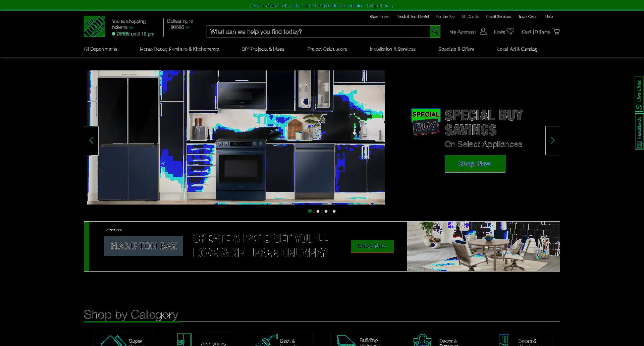Click For the Pro link
This screenshot has height=346, width=644.
445,16
